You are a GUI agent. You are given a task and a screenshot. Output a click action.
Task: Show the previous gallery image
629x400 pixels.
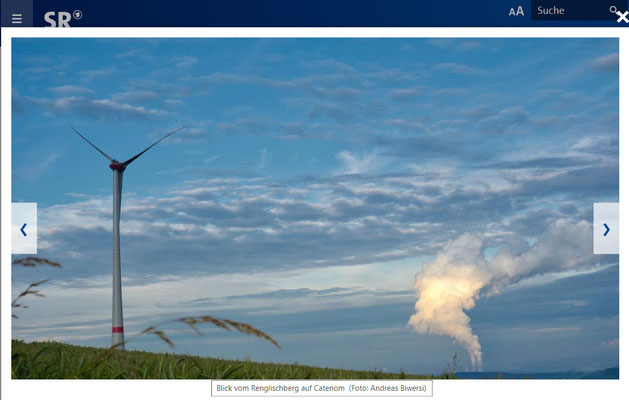(24, 228)
